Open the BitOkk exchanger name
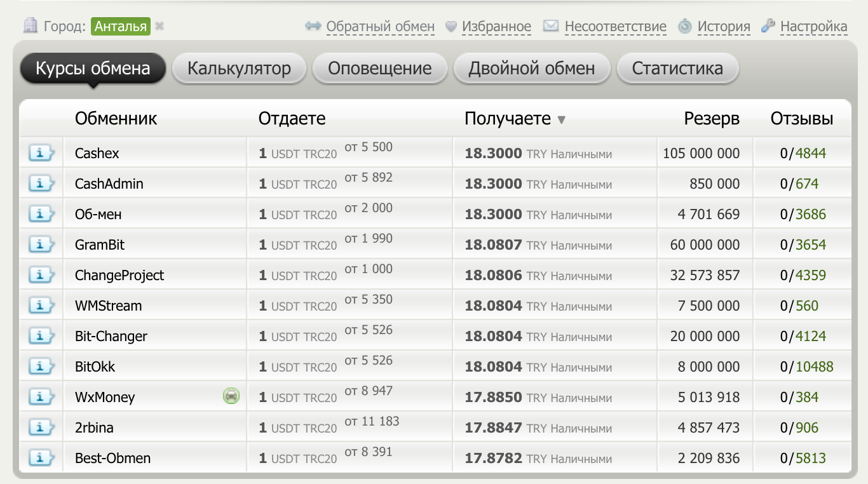 95,366
